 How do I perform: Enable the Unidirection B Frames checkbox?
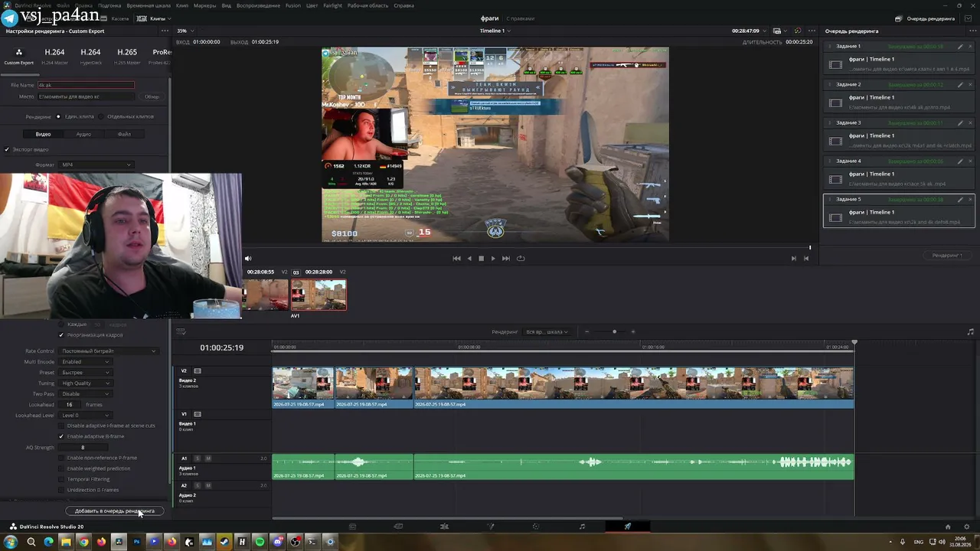(x=61, y=490)
